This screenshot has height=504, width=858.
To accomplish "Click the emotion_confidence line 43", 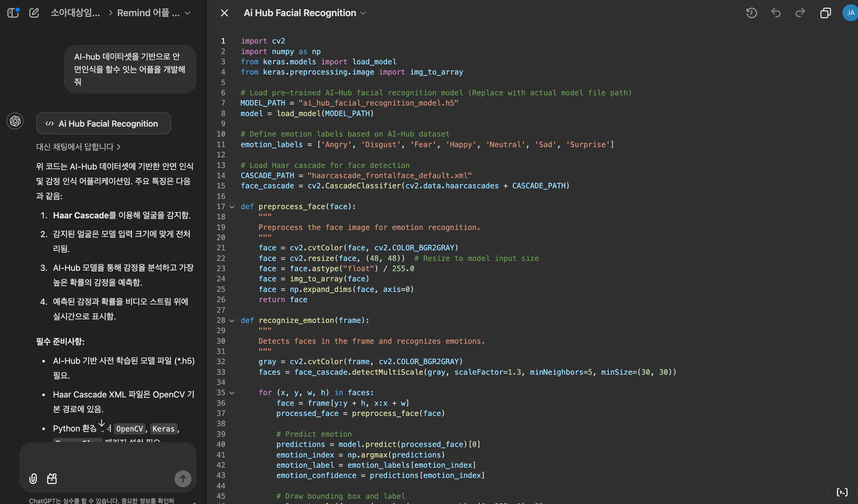I will [x=380, y=475].
